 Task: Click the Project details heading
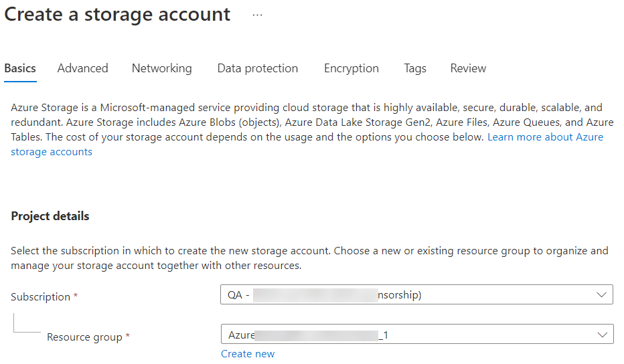click(x=50, y=216)
